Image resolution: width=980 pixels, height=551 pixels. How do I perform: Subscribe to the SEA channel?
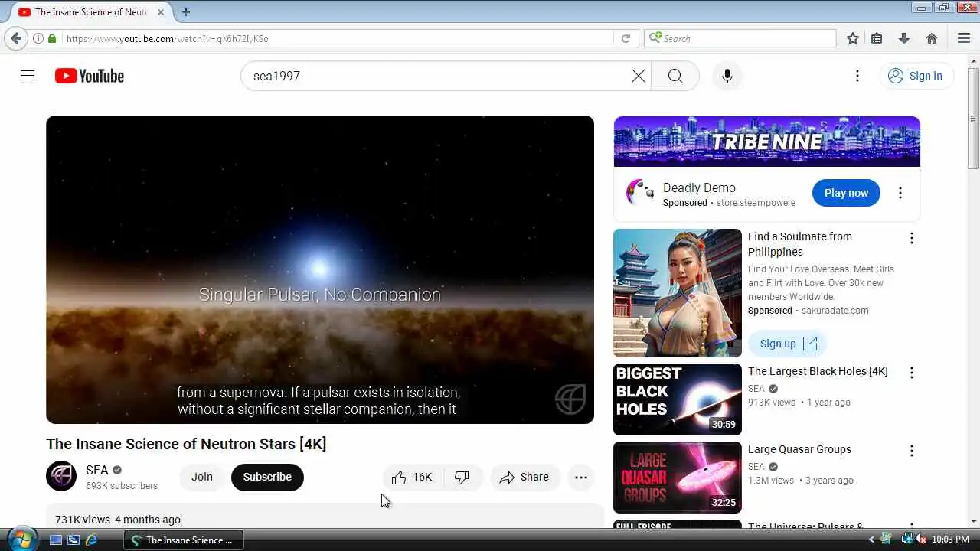pyautogui.click(x=267, y=477)
